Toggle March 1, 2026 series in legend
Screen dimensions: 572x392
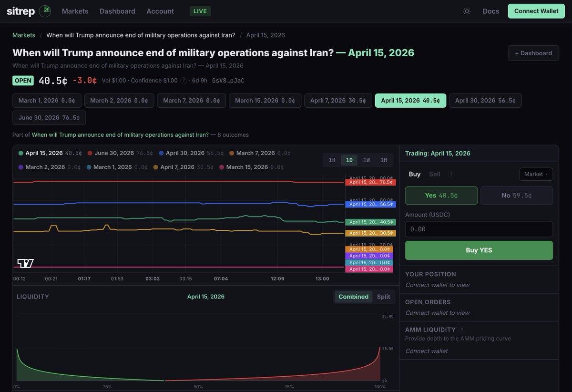pos(117,167)
